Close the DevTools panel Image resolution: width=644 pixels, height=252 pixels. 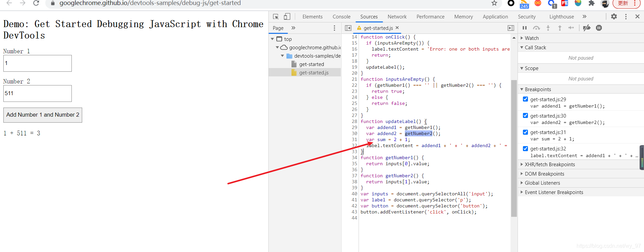click(637, 16)
